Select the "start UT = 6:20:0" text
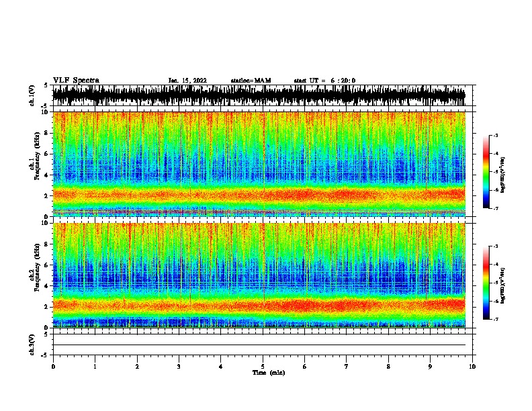The height and width of the screenshot is (411, 532). point(324,81)
